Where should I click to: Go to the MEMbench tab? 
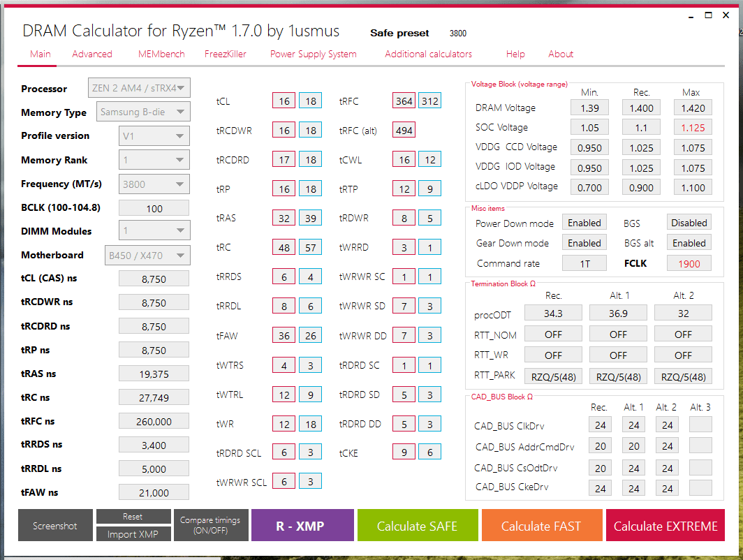tap(161, 54)
